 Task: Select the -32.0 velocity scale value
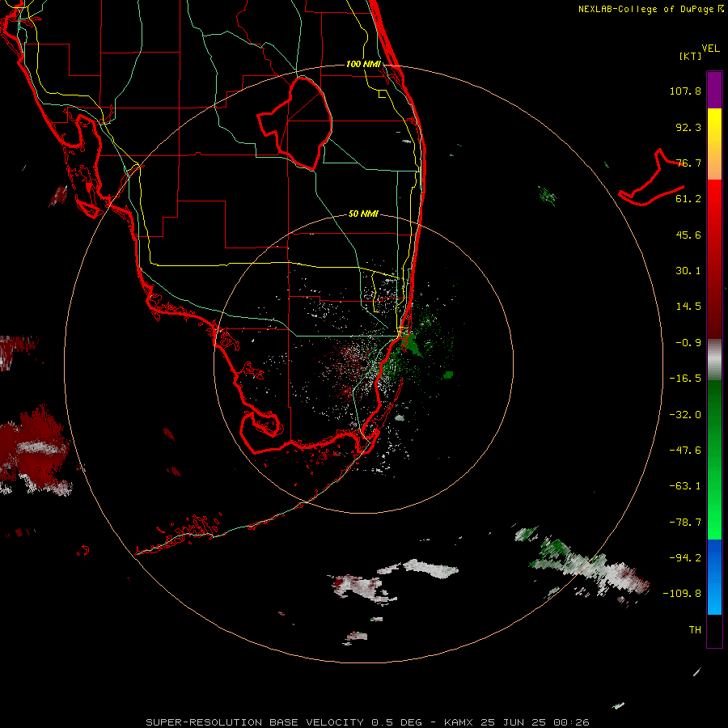[x=685, y=415]
